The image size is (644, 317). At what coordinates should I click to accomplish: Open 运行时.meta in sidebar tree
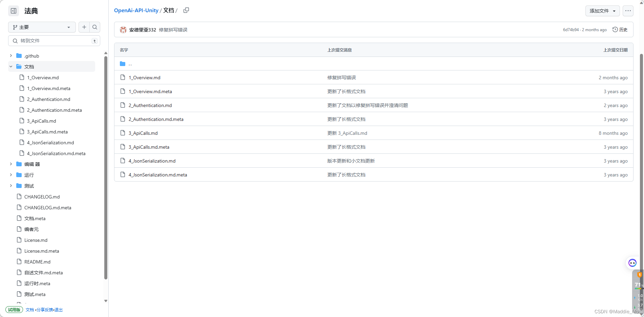[37, 283]
